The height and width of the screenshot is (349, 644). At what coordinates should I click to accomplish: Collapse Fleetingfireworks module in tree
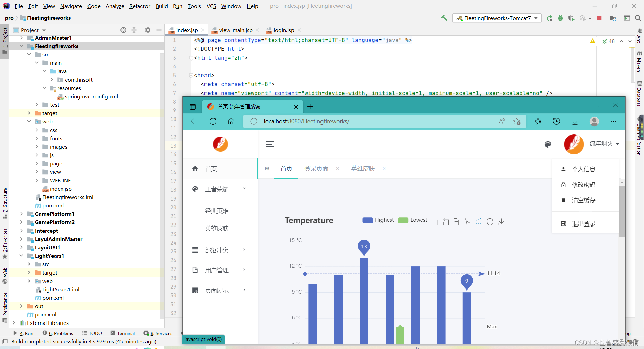pos(21,46)
